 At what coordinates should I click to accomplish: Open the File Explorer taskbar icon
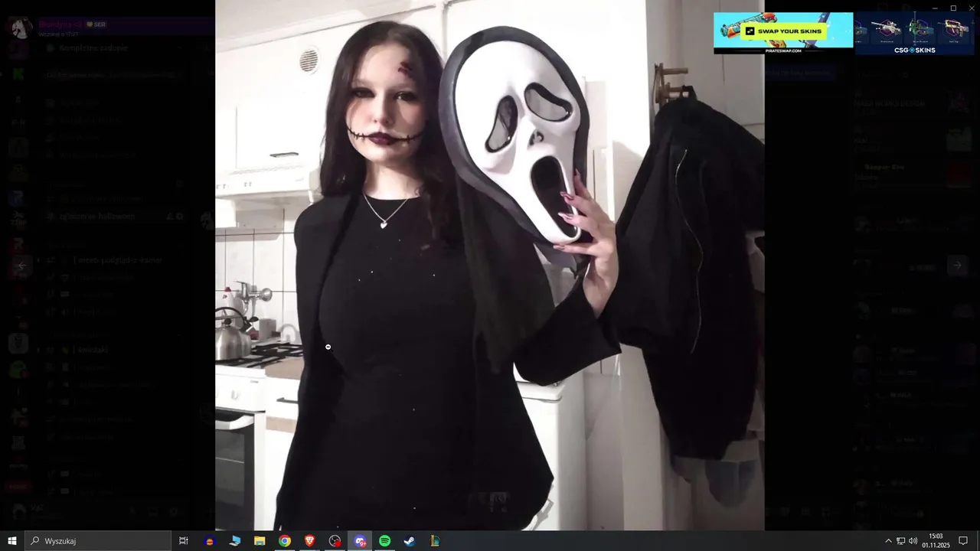[260, 540]
